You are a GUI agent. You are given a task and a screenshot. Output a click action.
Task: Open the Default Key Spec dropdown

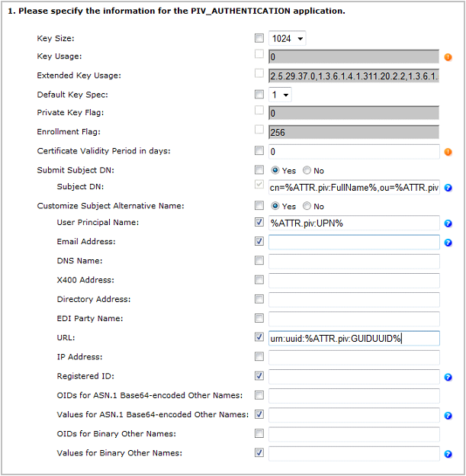tap(280, 95)
